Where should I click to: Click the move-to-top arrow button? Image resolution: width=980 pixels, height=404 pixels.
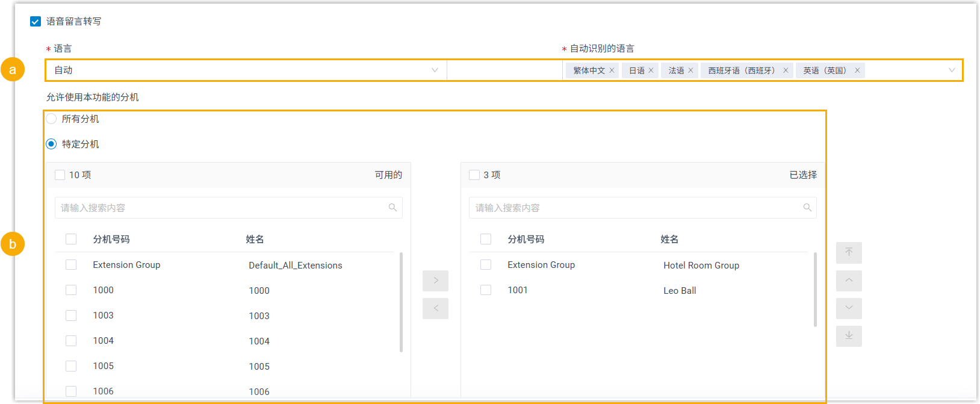[849, 252]
